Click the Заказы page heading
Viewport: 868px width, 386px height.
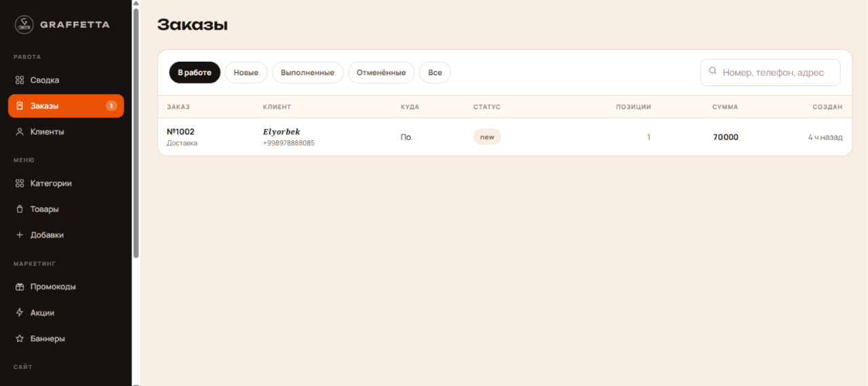click(x=193, y=25)
